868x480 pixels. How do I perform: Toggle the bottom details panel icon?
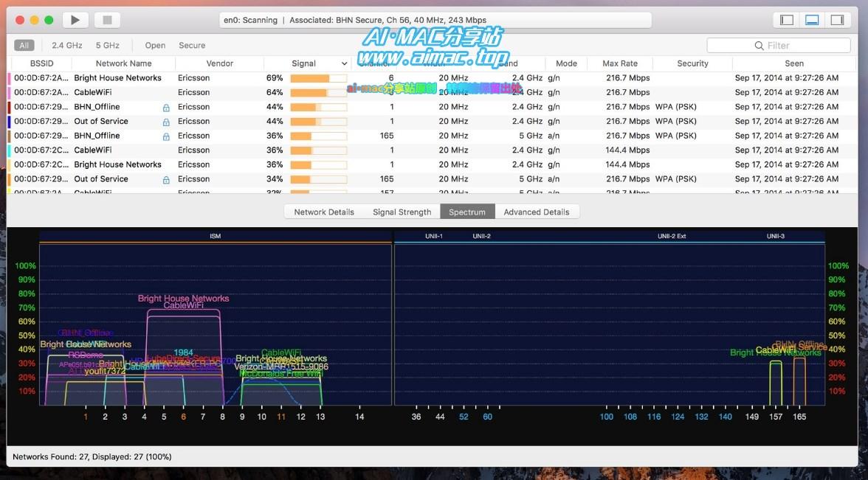(812, 20)
